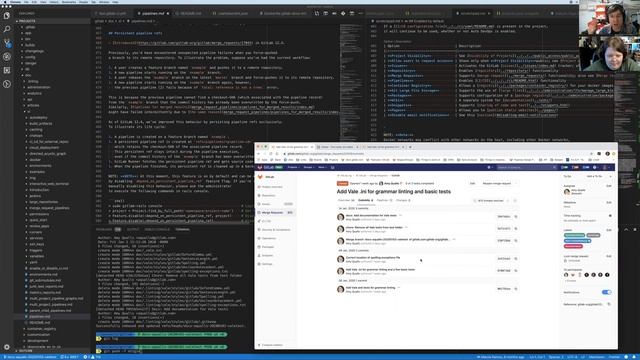Open the PROBLEMS panel tab
Viewport: 640px width, 360px height.
click(x=108, y=229)
